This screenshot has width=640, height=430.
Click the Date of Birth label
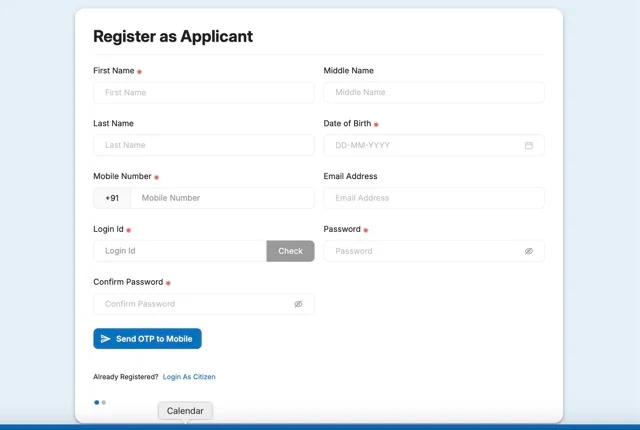[x=347, y=123]
